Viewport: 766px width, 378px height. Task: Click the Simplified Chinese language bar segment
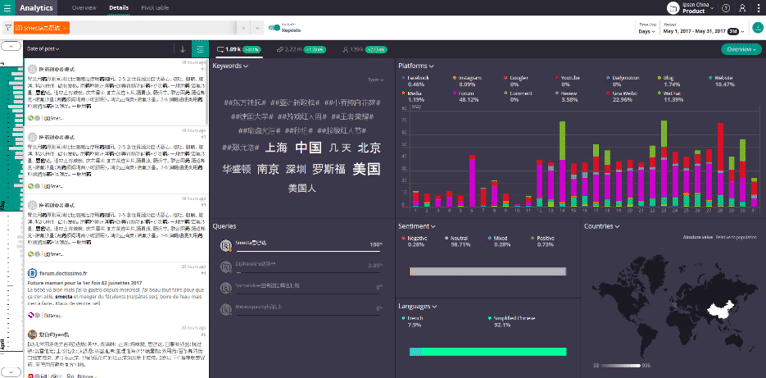(x=494, y=352)
